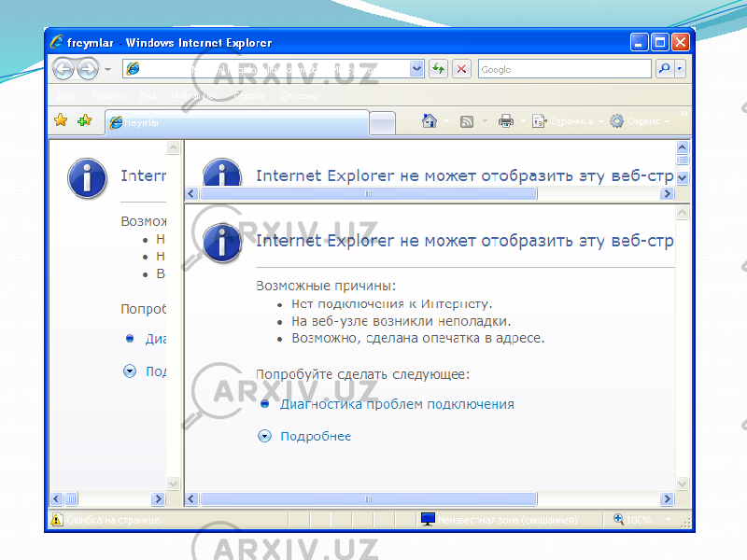This screenshot has width=747, height=560.
Task: Click the Print printer icon
Action: pos(506,121)
